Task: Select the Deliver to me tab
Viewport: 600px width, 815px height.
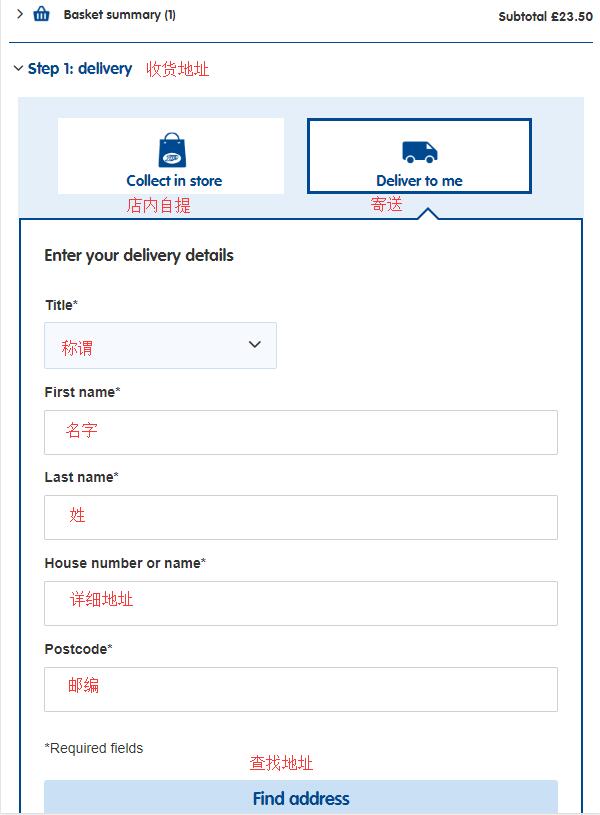Action: tap(419, 156)
